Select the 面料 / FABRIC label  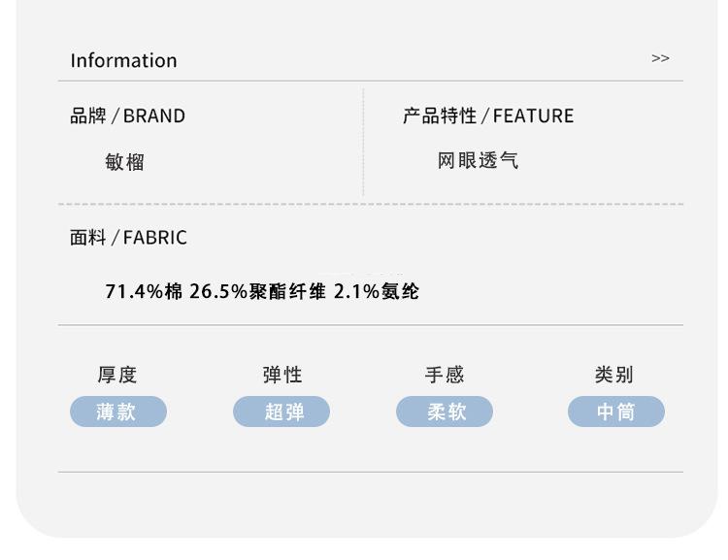[128, 238]
